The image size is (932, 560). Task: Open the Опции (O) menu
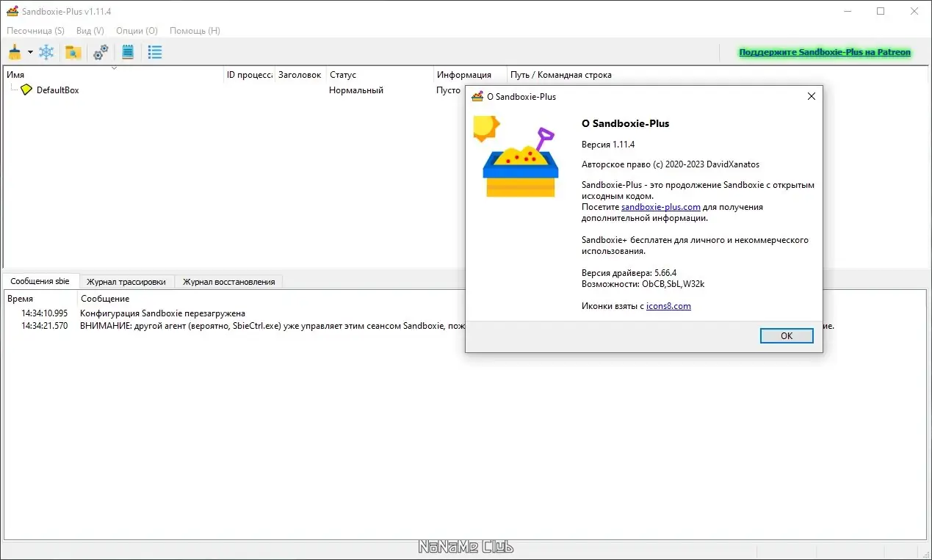point(137,31)
